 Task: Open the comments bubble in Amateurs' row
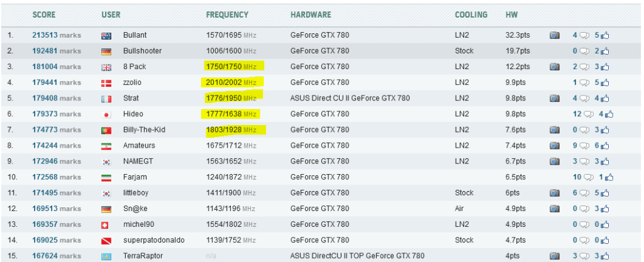[584, 146]
